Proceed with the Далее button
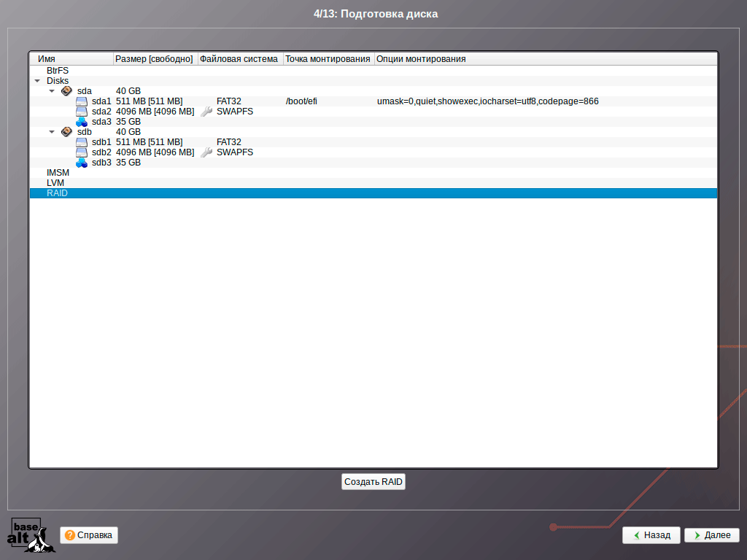 pyautogui.click(x=712, y=535)
